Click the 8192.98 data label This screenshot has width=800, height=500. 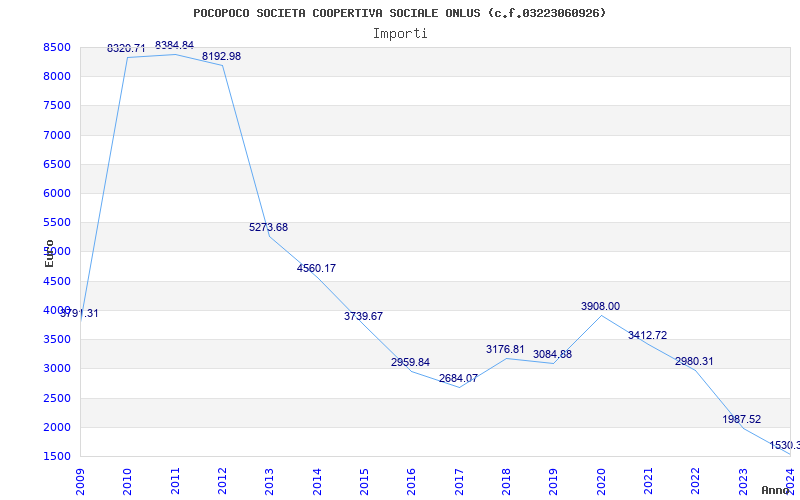pyautogui.click(x=221, y=56)
